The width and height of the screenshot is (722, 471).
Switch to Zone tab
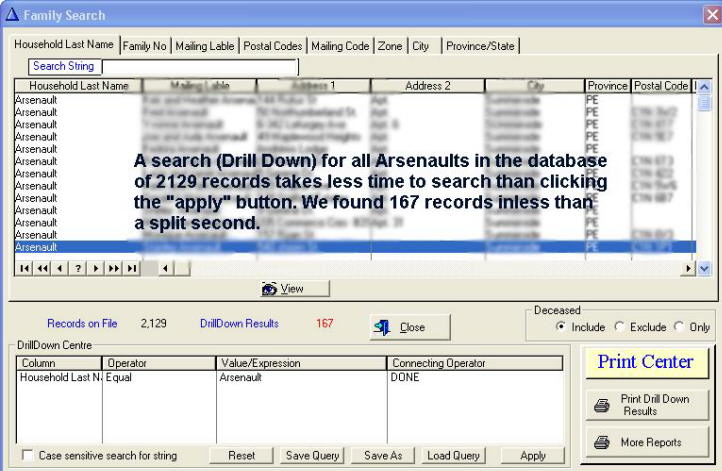click(x=390, y=46)
